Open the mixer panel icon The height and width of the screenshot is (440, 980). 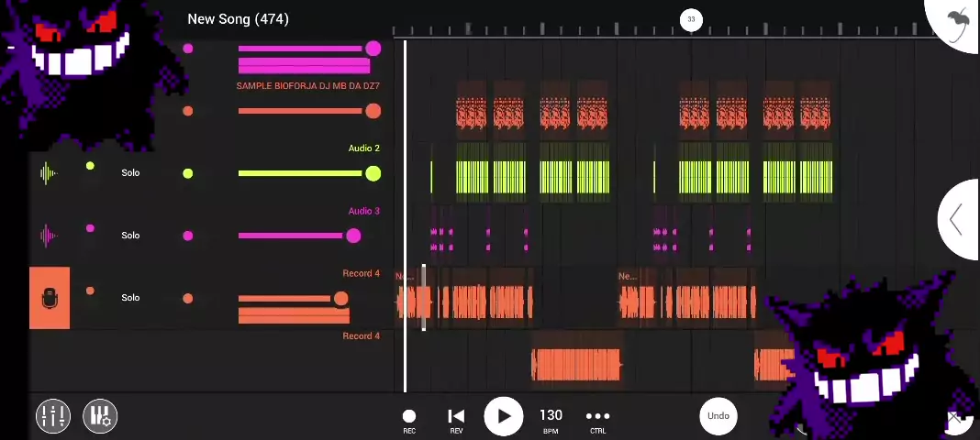point(53,416)
